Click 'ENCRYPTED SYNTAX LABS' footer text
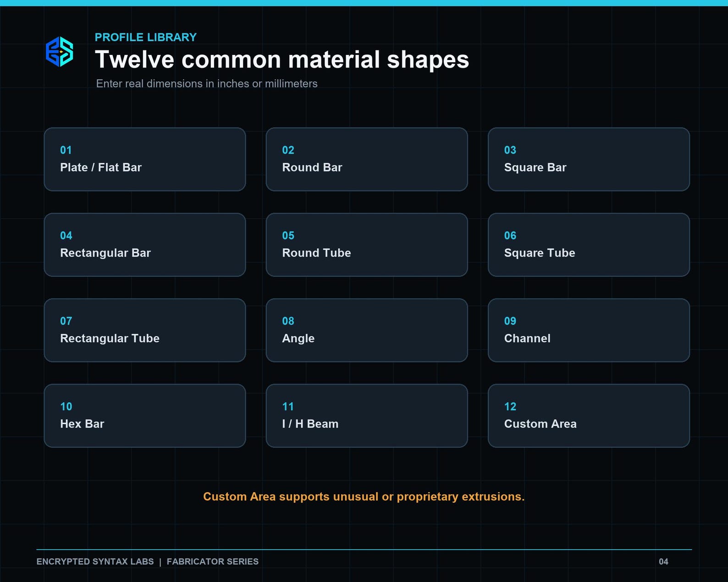The height and width of the screenshot is (582, 728). point(95,562)
